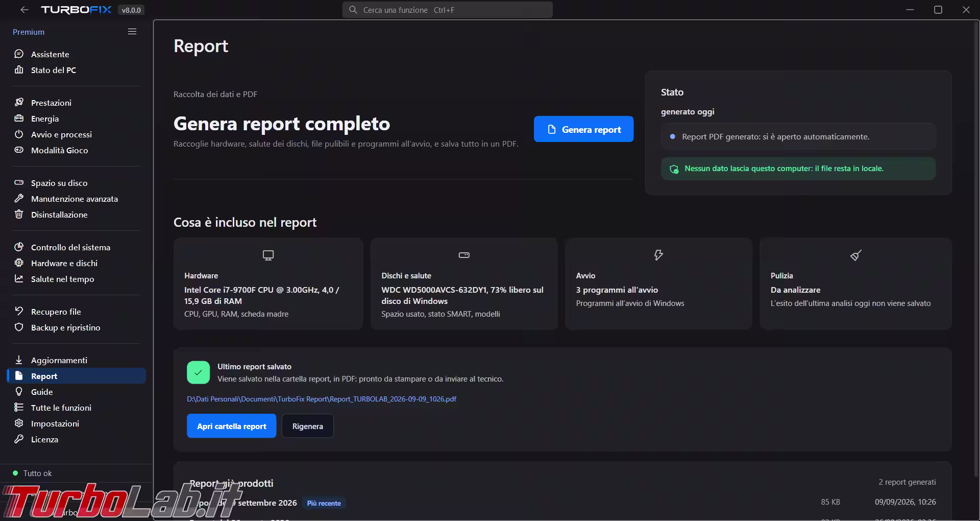Click the Impostazioni gear icon
This screenshot has height=521, width=980.
click(x=19, y=423)
